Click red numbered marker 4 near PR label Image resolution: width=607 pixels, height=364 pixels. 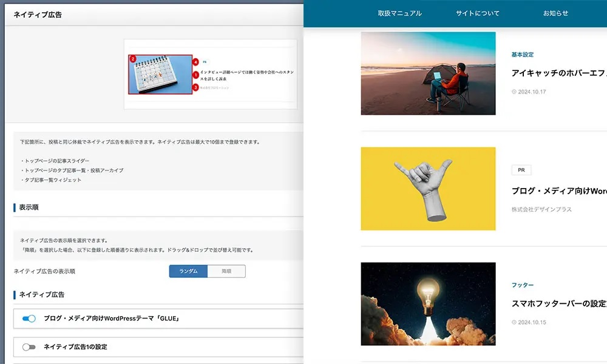click(196, 62)
